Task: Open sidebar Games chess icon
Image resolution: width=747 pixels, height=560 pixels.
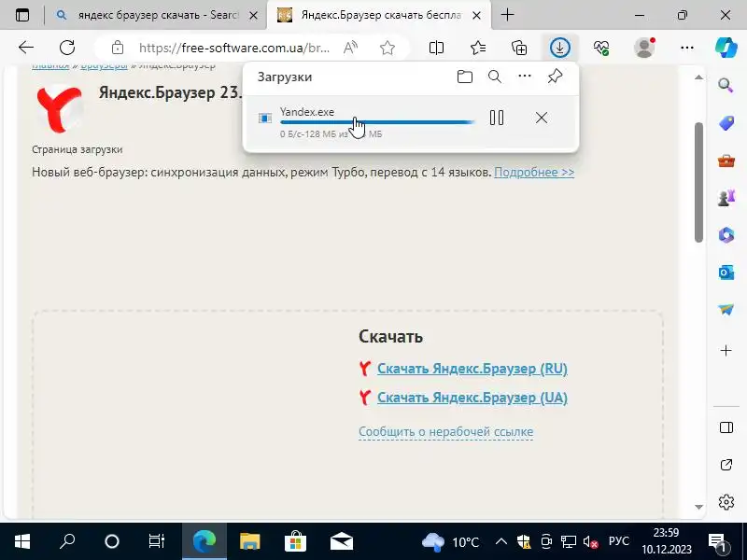Action: 726,198
